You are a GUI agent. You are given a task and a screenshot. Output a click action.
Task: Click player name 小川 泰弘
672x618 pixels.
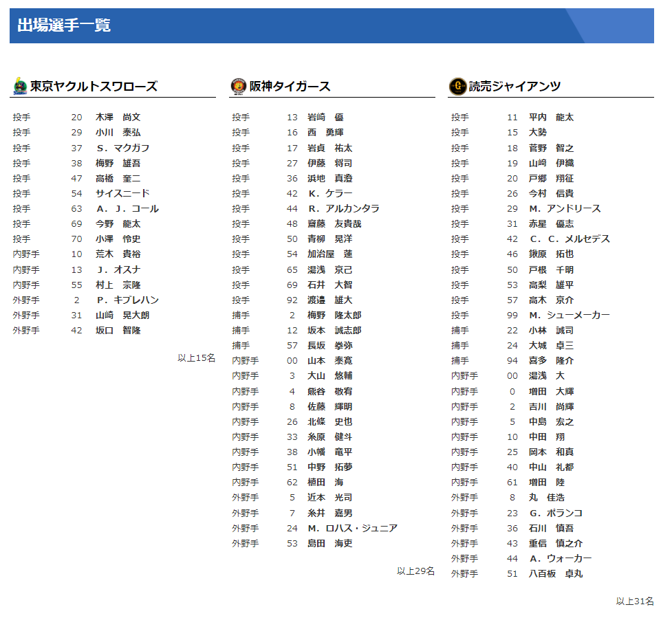pyautogui.click(x=118, y=133)
